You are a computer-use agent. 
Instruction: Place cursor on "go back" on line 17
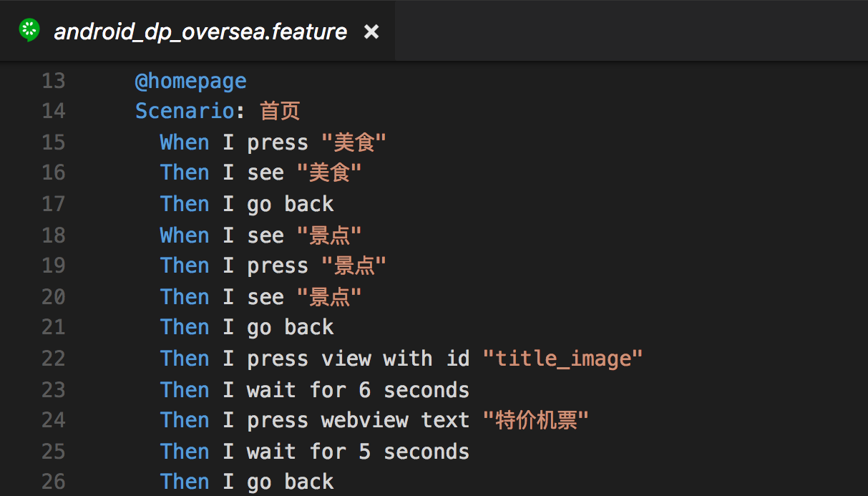coord(290,204)
